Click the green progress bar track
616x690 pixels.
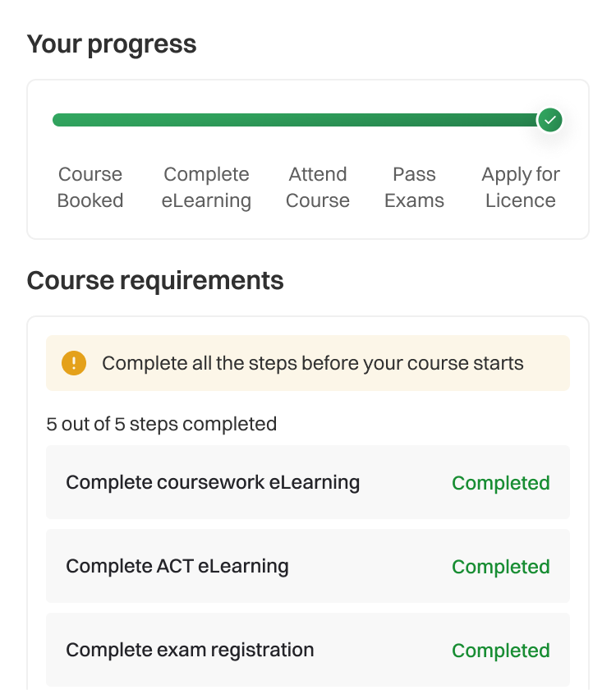pos(296,120)
